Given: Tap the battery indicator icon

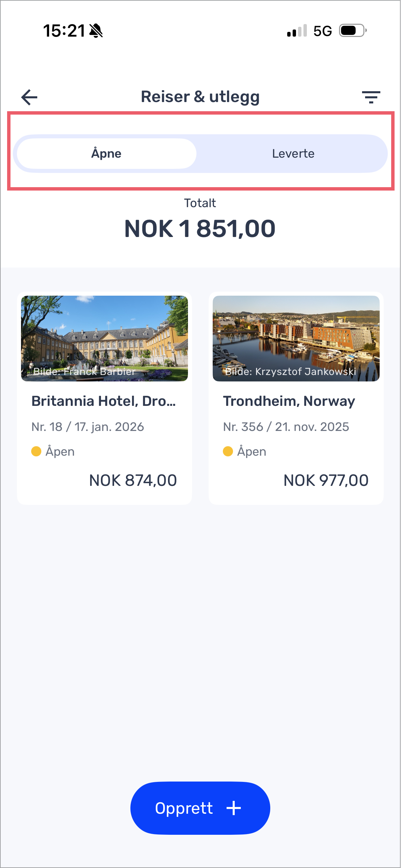Looking at the screenshot, I should click(353, 31).
